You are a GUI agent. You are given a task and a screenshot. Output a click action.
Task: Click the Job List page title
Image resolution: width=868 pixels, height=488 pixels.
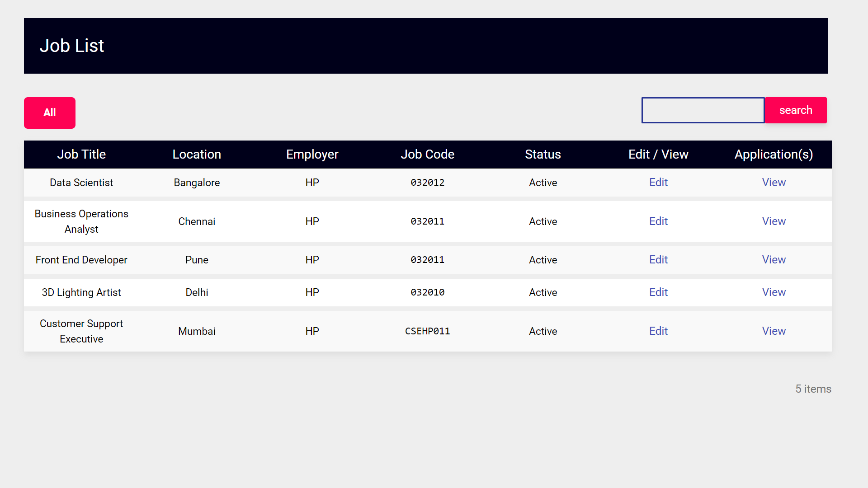pos(72,46)
